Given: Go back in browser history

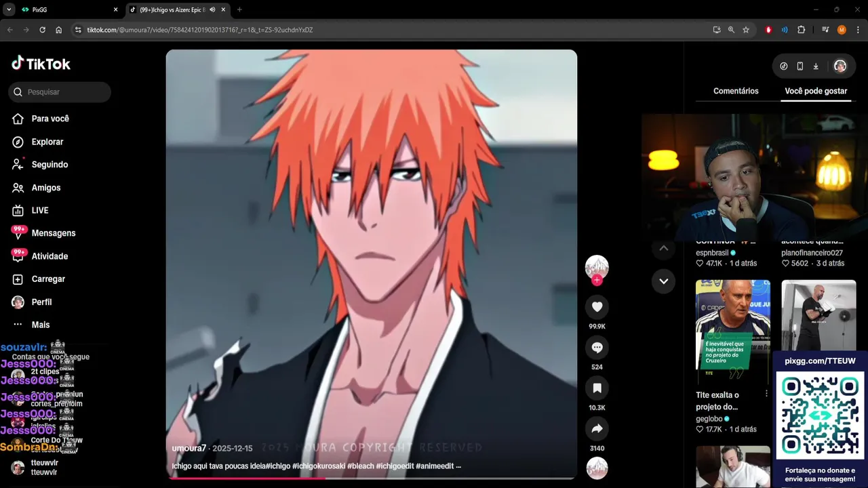Looking at the screenshot, I should click(9, 30).
